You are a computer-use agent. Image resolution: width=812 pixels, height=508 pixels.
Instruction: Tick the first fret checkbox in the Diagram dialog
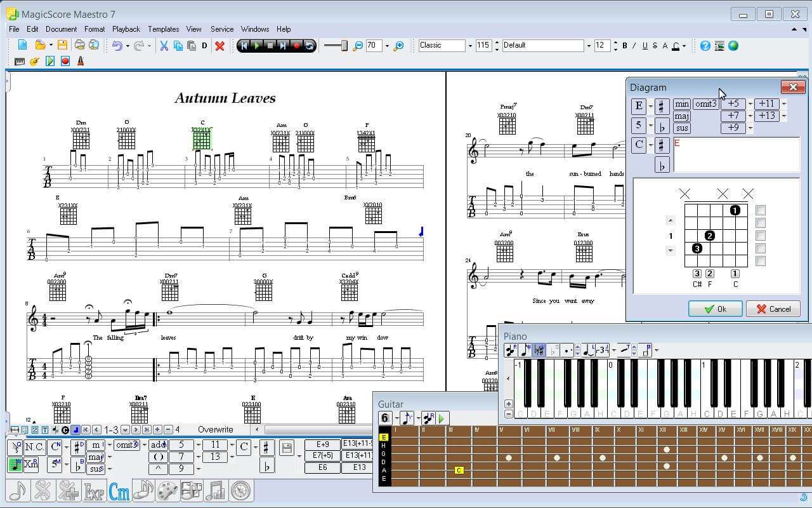point(761,210)
